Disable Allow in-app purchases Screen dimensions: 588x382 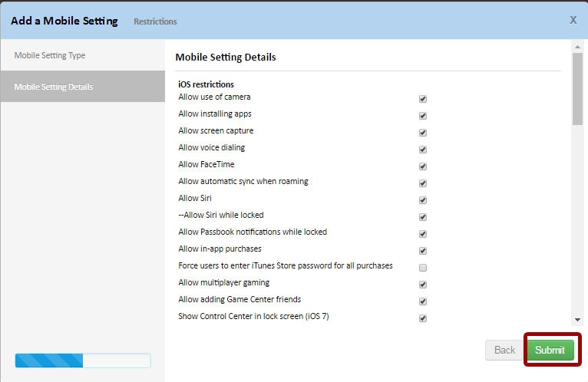423,251
